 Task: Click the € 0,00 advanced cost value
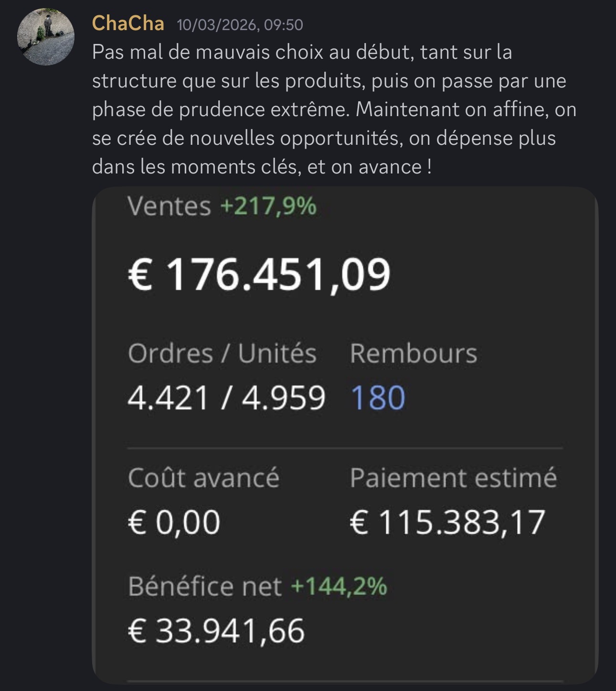point(174,522)
